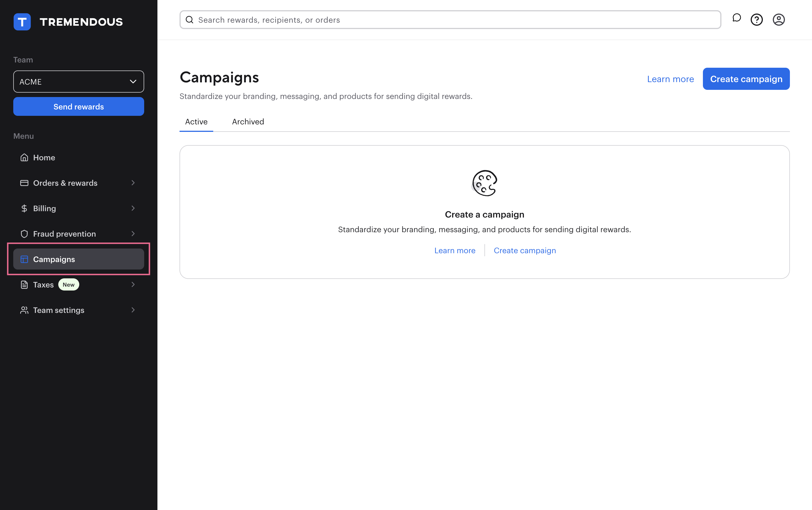This screenshot has width=812, height=510.
Task: Go to Home in the menu
Action: [78, 158]
